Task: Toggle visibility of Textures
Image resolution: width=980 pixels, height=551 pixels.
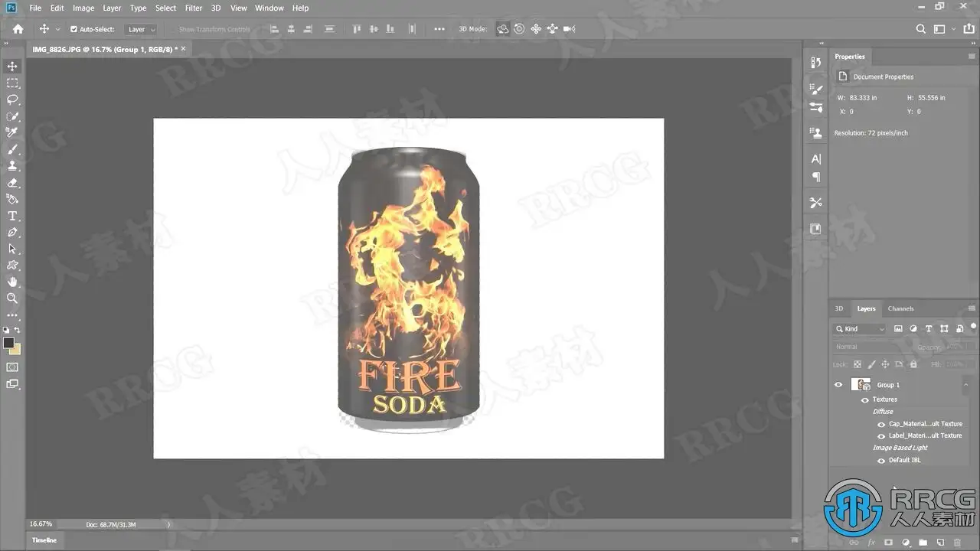Action: coord(865,399)
